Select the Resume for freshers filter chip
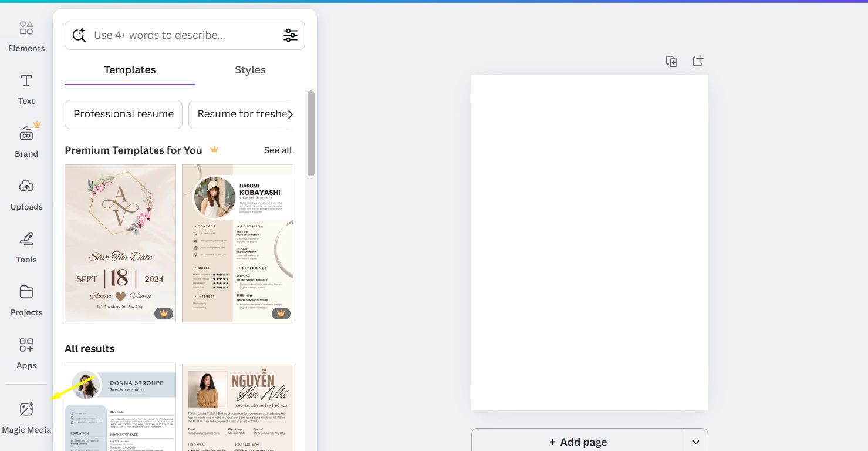The image size is (868, 451). coord(241,114)
